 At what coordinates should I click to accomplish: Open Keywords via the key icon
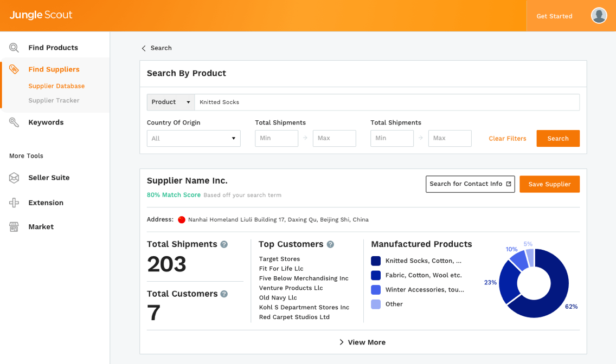point(15,122)
